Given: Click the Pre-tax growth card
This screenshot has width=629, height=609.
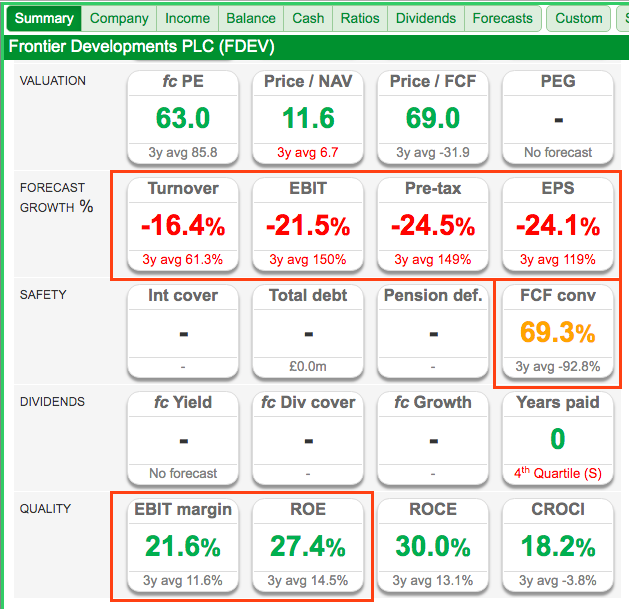Looking at the screenshot, I should tap(433, 224).
